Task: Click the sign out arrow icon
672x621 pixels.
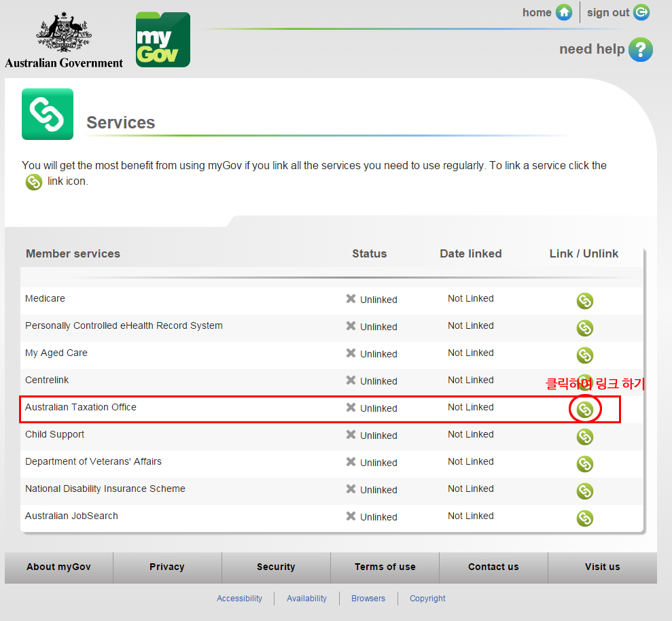Action: pyautogui.click(x=641, y=12)
